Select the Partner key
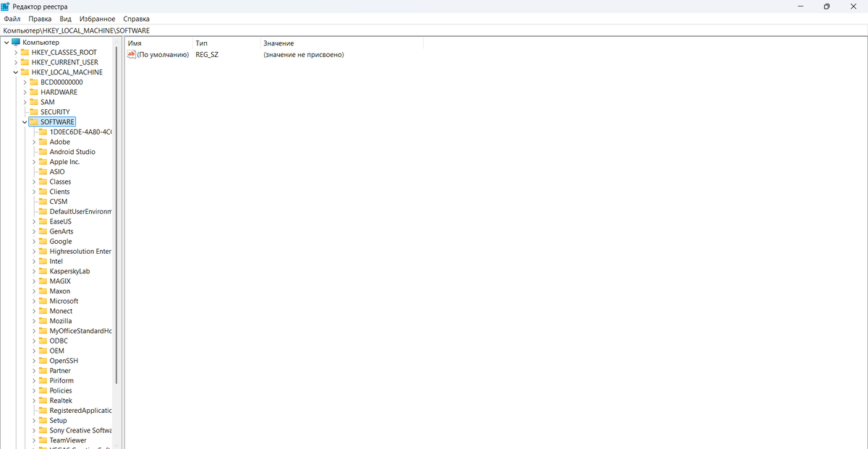The width and height of the screenshot is (868, 449). point(60,370)
